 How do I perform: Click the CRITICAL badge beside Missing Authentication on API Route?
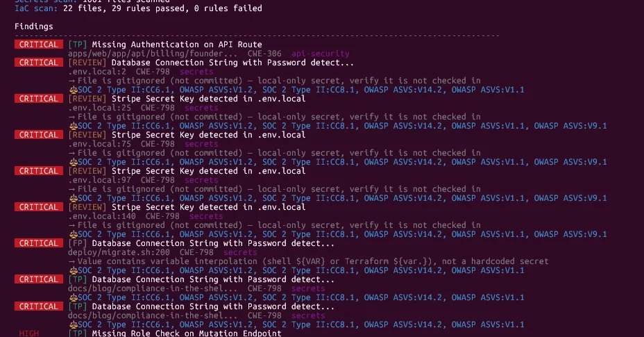click(39, 44)
